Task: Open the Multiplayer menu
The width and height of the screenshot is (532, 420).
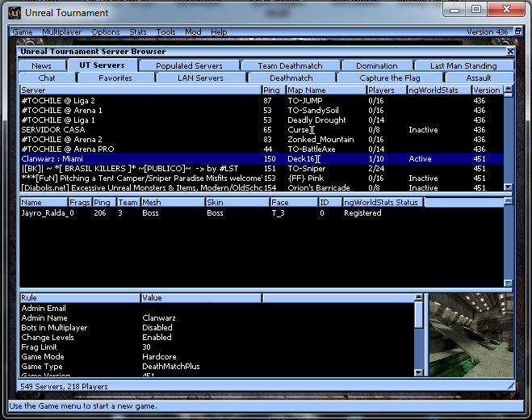Action: (x=61, y=32)
